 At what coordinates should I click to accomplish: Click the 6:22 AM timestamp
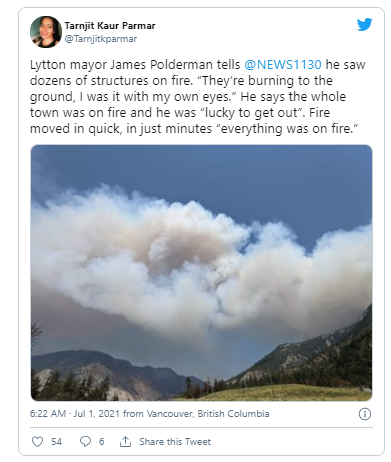pyautogui.click(x=48, y=414)
